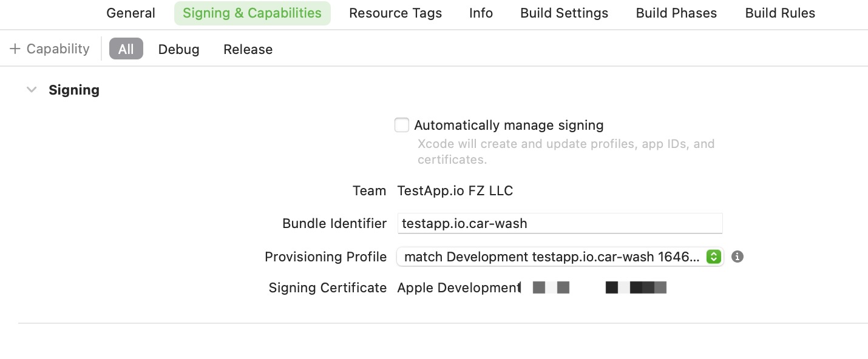
Task: Select the Team name TestApp.io FZ LLC
Action: pos(455,190)
